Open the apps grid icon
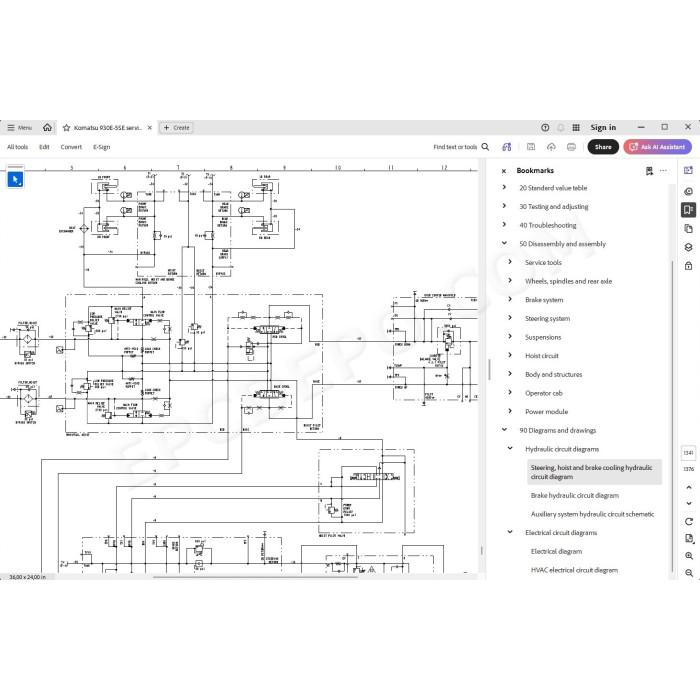Screen dimensions: 700x700 click(576, 128)
